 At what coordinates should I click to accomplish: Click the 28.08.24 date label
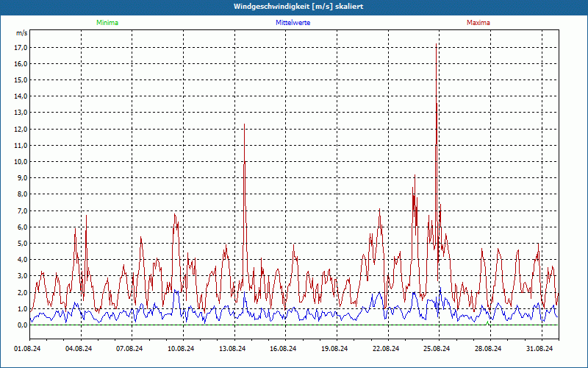click(488, 349)
